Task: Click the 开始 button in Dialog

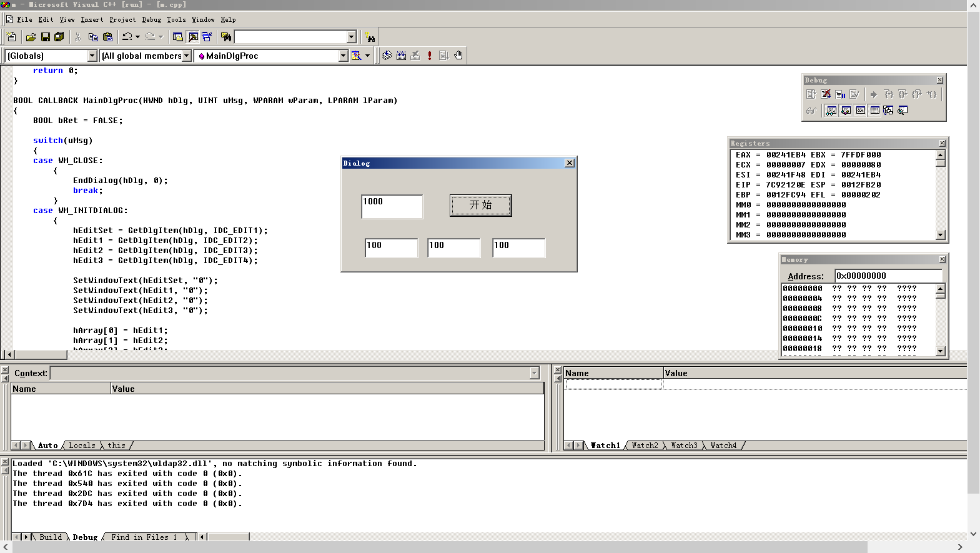Action: click(x=481, y=205)
